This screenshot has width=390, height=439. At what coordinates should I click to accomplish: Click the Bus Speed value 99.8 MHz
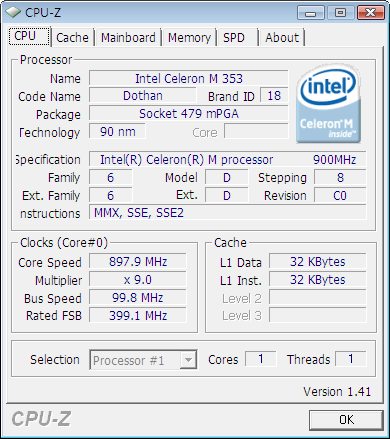click(138, 297)
